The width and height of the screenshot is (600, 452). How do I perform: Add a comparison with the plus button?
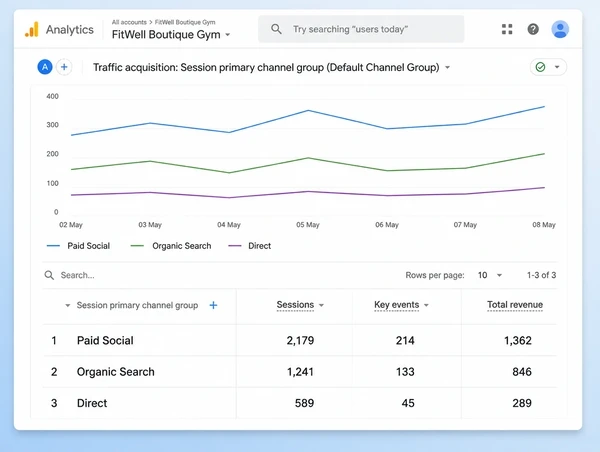[64, 67]
